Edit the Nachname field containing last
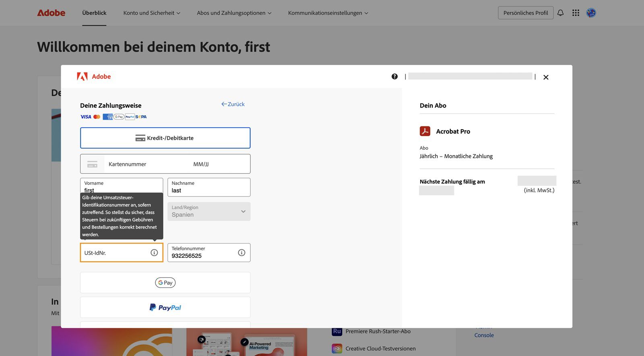This screenshot has width=644, height=356. (x=209, y=187)
